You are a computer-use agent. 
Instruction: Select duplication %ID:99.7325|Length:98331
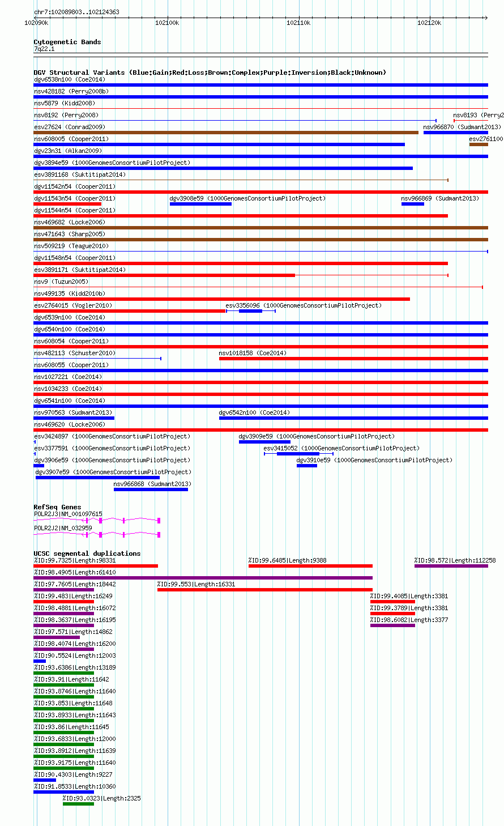96,566
